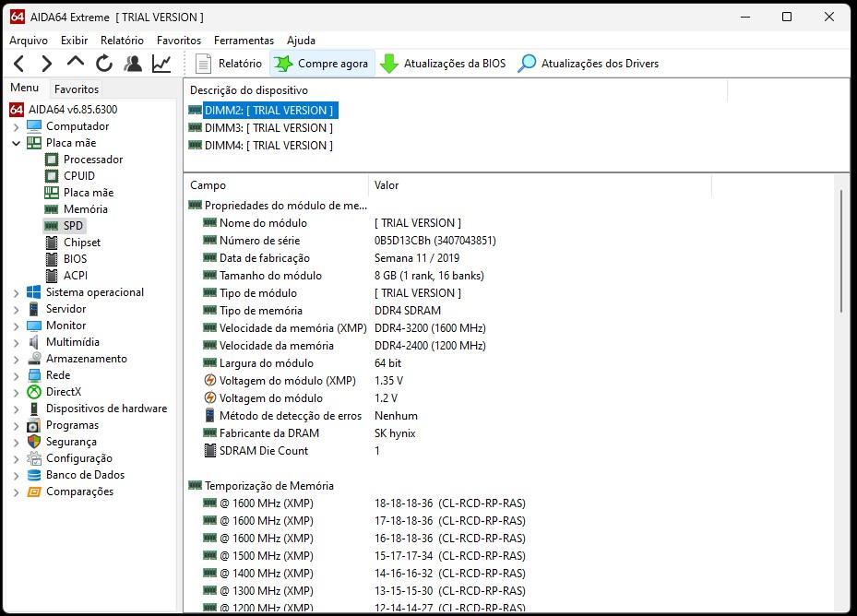Open the Exibir menu
The width and height of the screenshot is (857, 616).
pos(75,41)
